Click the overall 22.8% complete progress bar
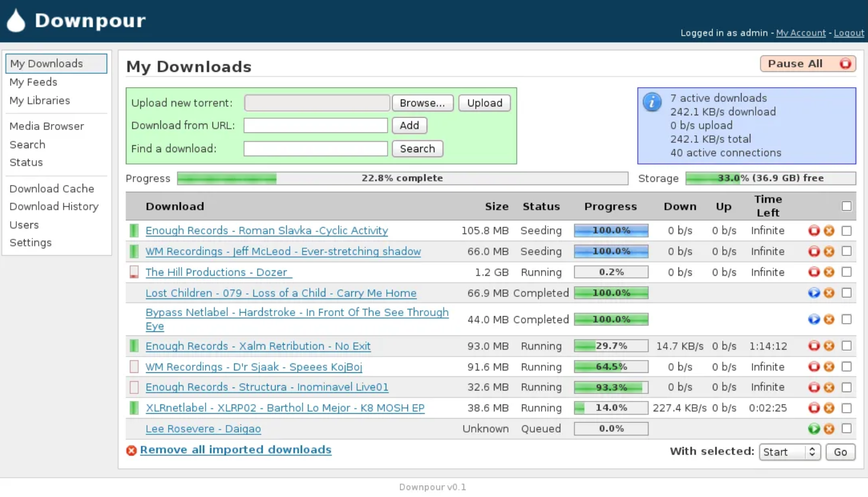The height and width of the screenshot is (497, 868). [403, 178]
